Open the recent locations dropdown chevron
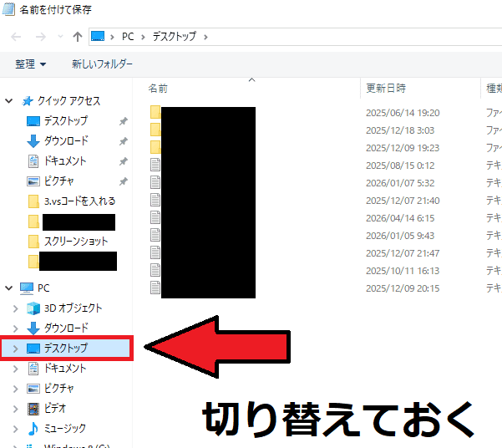502x448 pixels. (58, 38)
